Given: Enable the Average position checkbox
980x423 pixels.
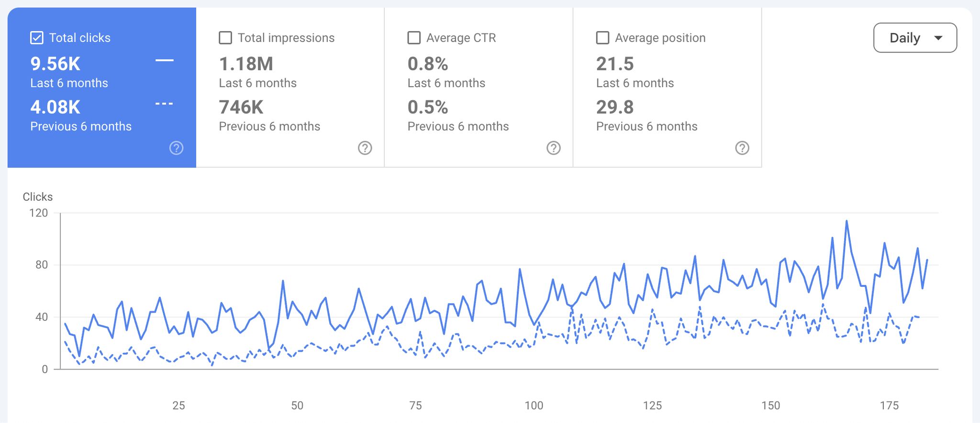Looking at the screenshot, I should (x=602, y=37).
